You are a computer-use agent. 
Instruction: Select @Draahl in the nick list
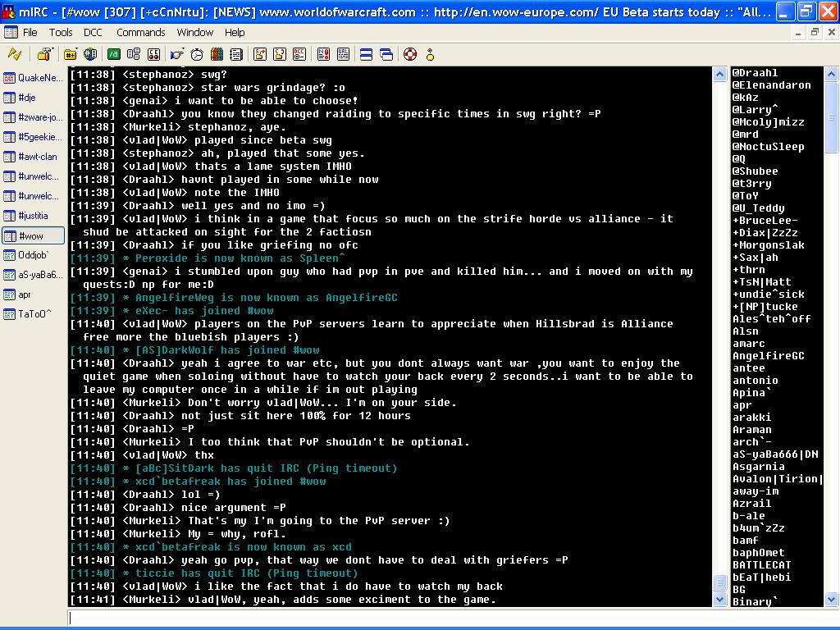tap(755, 73)
